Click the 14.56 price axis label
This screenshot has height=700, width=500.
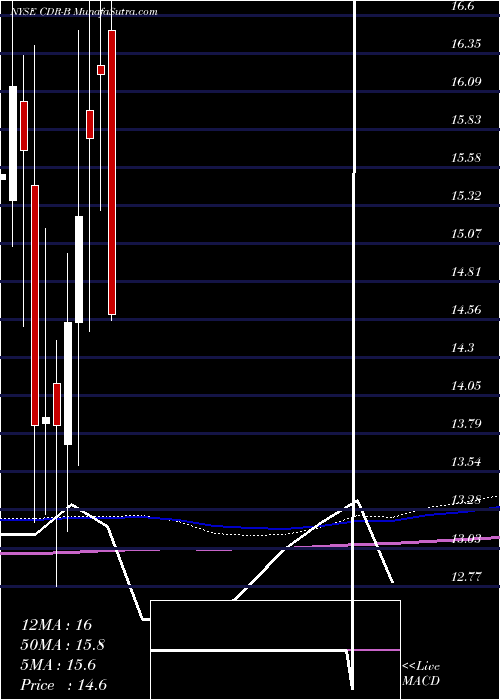click(466, 309)
